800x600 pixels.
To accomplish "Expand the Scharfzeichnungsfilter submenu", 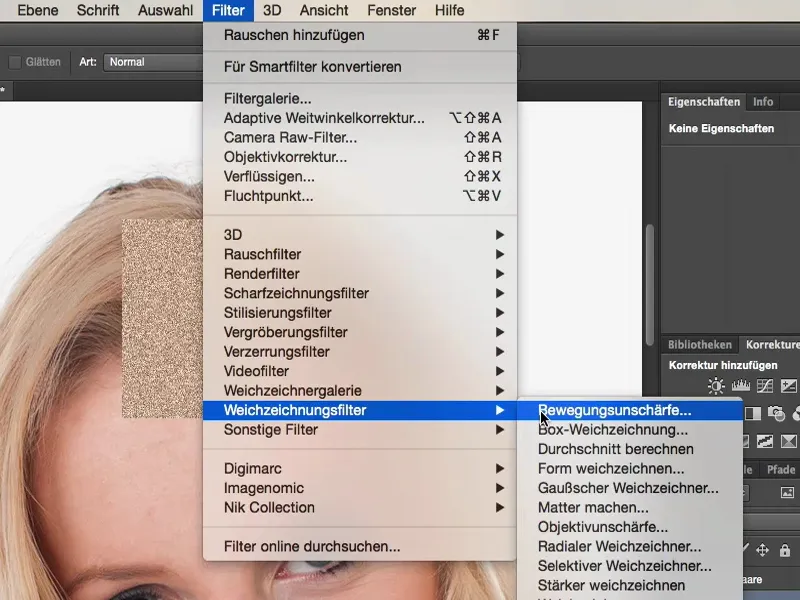I will pyautogui.click(x=360, y=293).
